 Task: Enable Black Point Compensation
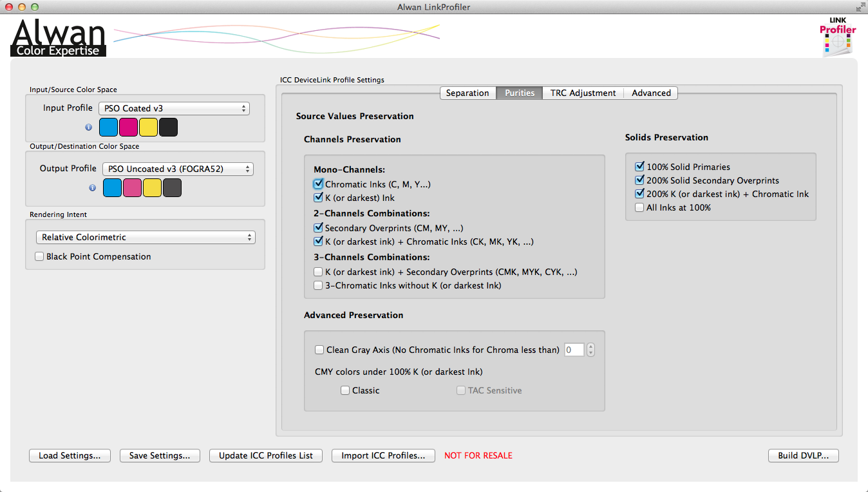click(39, 256)
